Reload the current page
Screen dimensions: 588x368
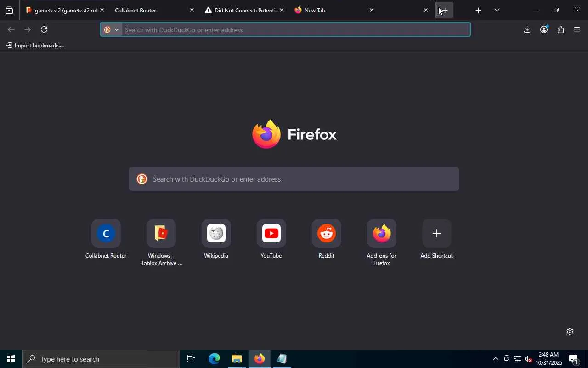click(44, 30)
